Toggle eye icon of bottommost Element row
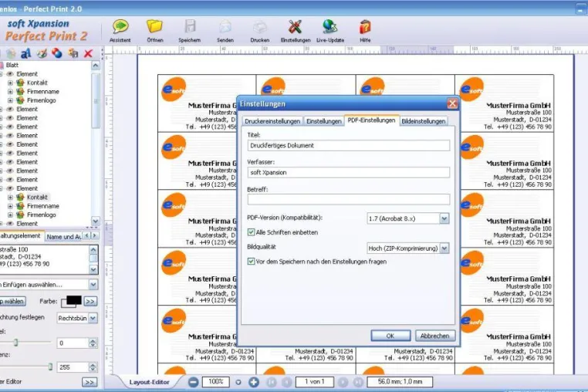This screenshot has width=588, height=392. 10,224
